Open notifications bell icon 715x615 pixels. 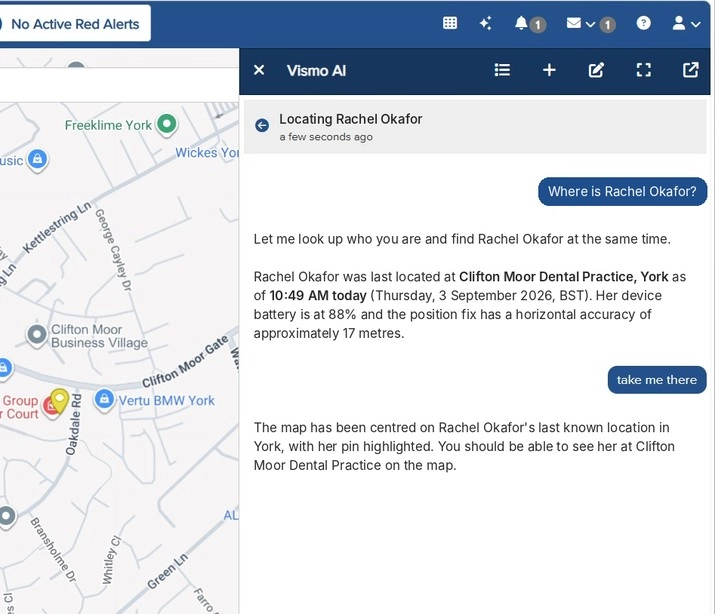pos(521,23)
